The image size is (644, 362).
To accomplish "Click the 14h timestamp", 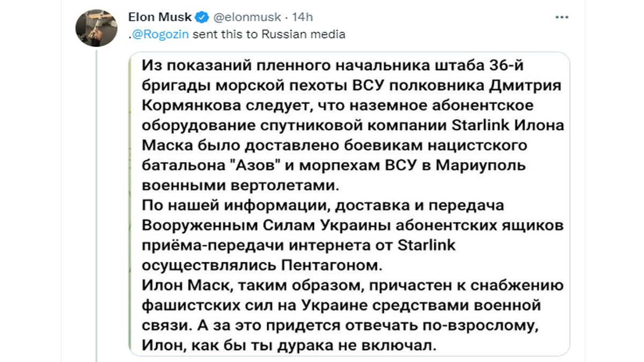I will (x=303, y=16).
